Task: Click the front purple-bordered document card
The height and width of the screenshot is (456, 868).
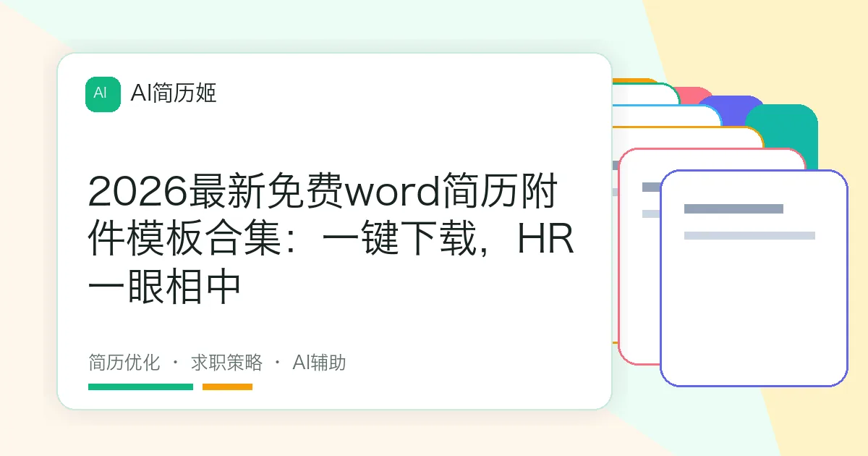Action: 754,278
